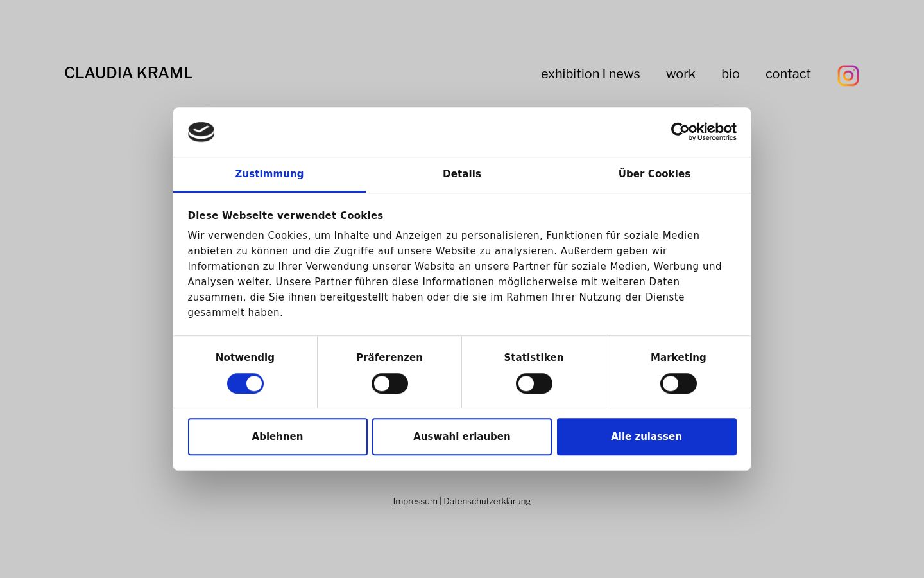Enable the Marketing cookie switch

[x=678, y=383]
